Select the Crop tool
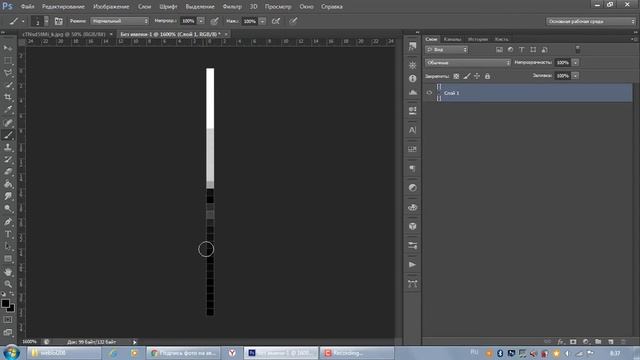Viewport: 640px width, 360px height. coord(8,97)
